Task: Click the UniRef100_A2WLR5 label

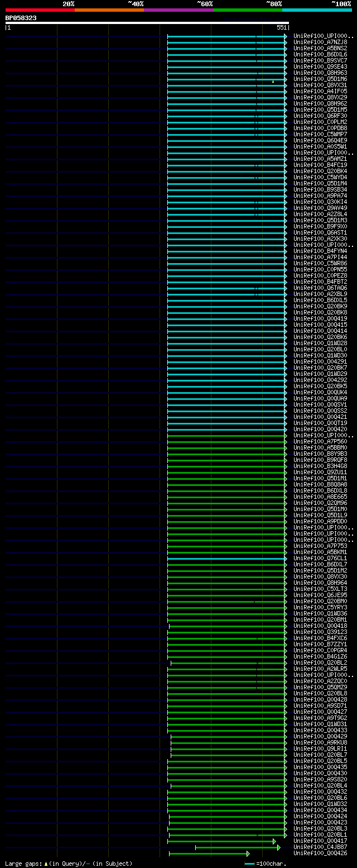Action: (320, 669)
